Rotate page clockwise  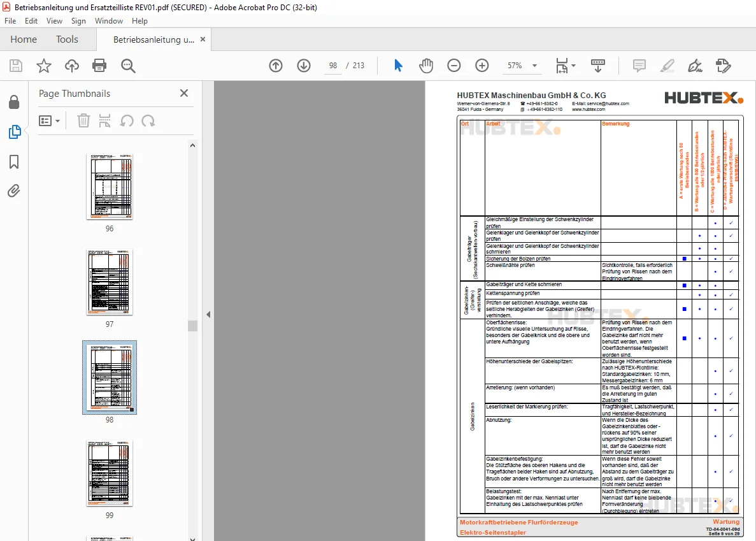click(x=148, y=120)
